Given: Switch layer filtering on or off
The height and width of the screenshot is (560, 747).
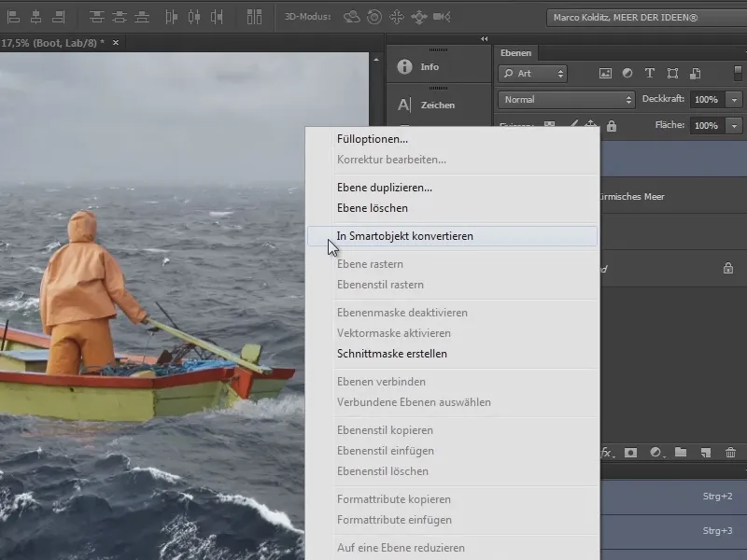Looking at the screenshot, I should point(738,74).
